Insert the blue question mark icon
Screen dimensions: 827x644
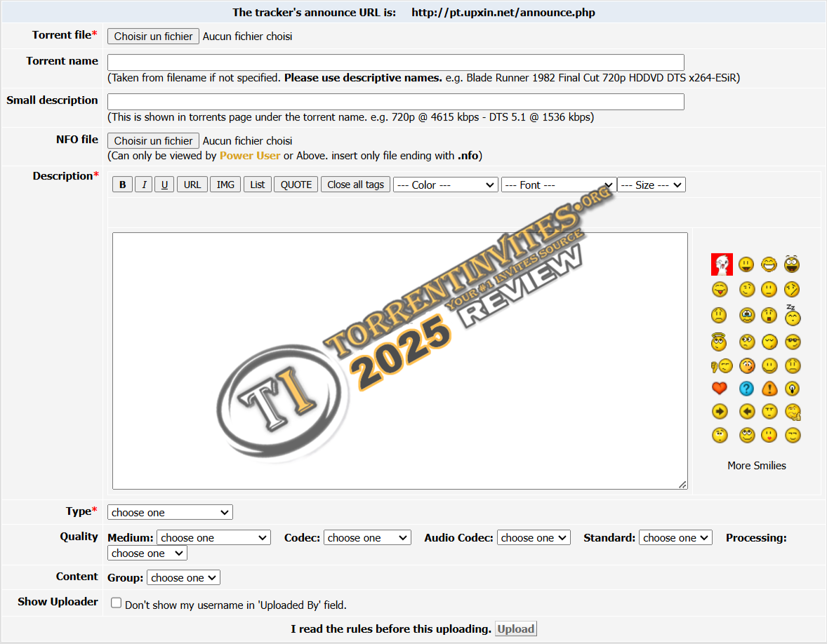click(746, 389)
